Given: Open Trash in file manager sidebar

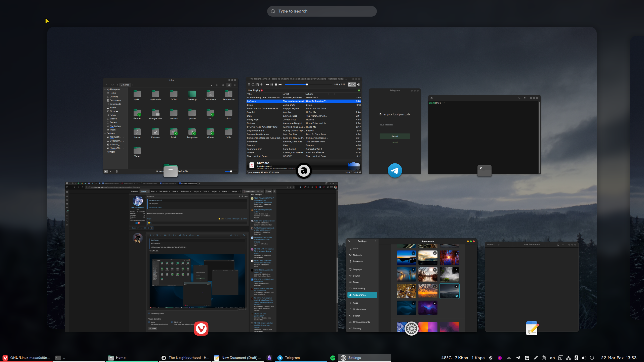Looking at the screenshot, I should point(112,130).
